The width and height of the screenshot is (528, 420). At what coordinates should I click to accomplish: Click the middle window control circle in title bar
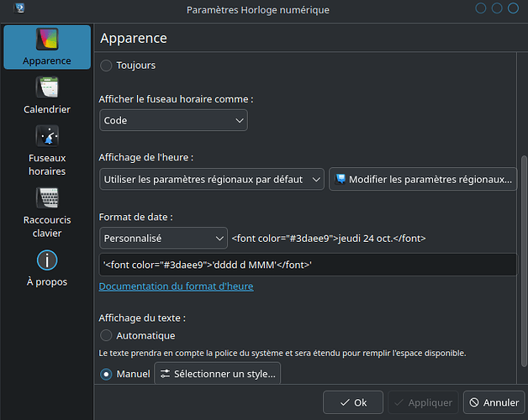[497, 8]
